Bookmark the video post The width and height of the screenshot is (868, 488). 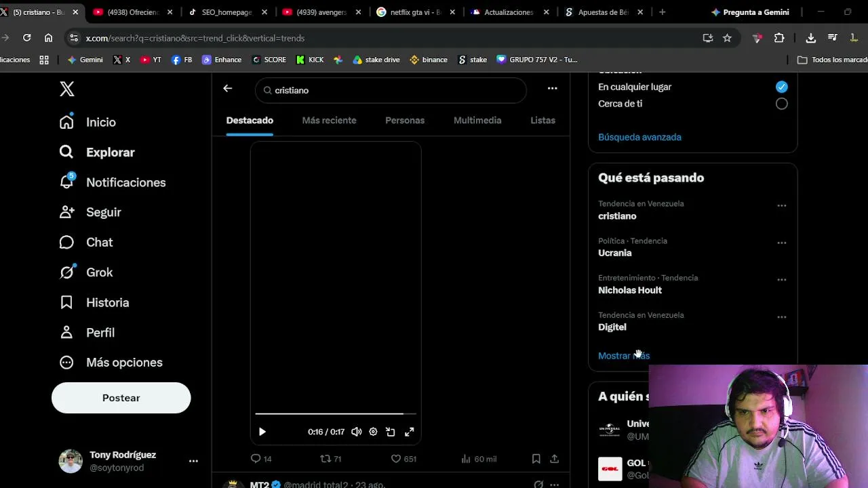pos(536,459)
